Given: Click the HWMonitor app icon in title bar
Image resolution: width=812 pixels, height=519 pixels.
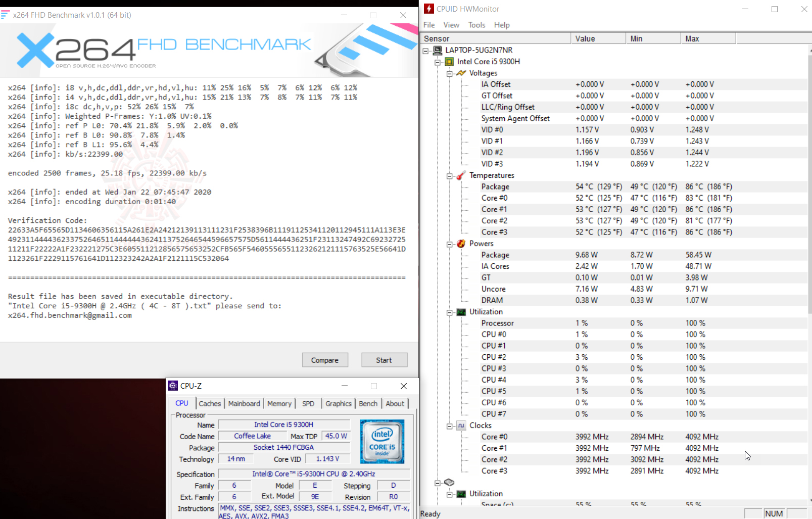Looking at the screenshot, I should 428,9.
